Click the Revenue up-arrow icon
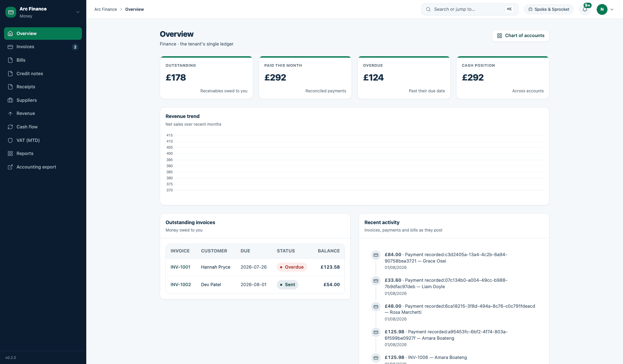Image resolution: width=623 pixels, height=364 pixels. pyautogui.click(x=10, y=113)
